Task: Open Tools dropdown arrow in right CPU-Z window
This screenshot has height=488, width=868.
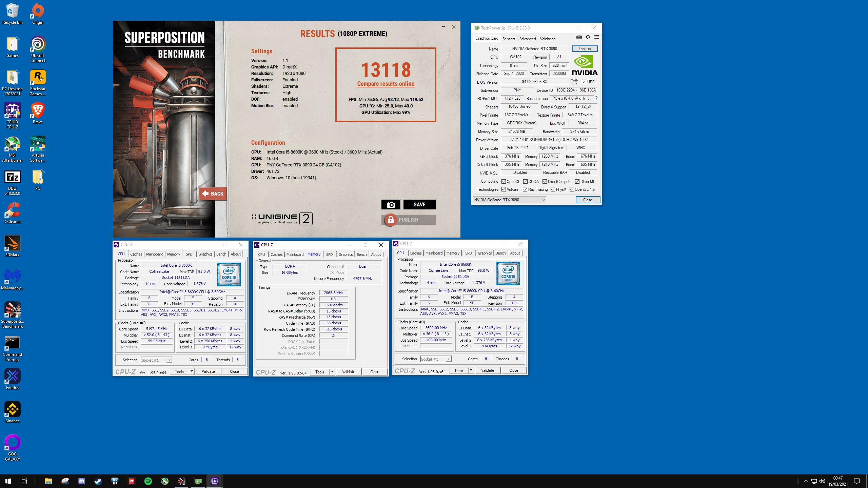Action: (471, 370)
